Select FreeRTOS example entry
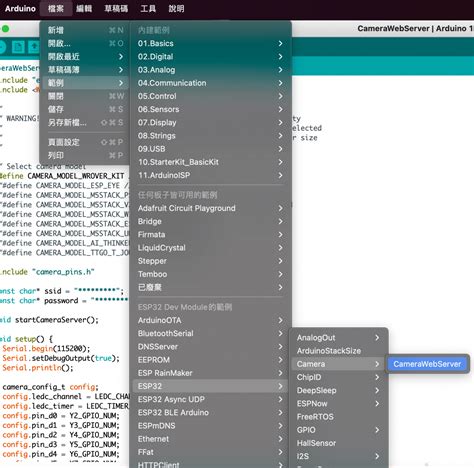Viewport: 474px width, 468px height. (338, 417)
